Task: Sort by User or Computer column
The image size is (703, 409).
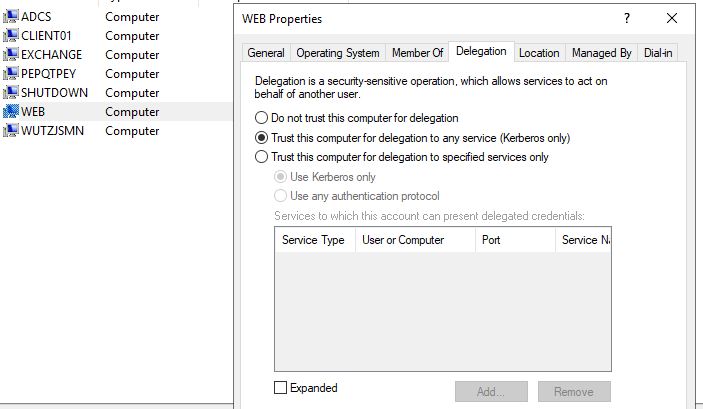Action: pos(403,240)
